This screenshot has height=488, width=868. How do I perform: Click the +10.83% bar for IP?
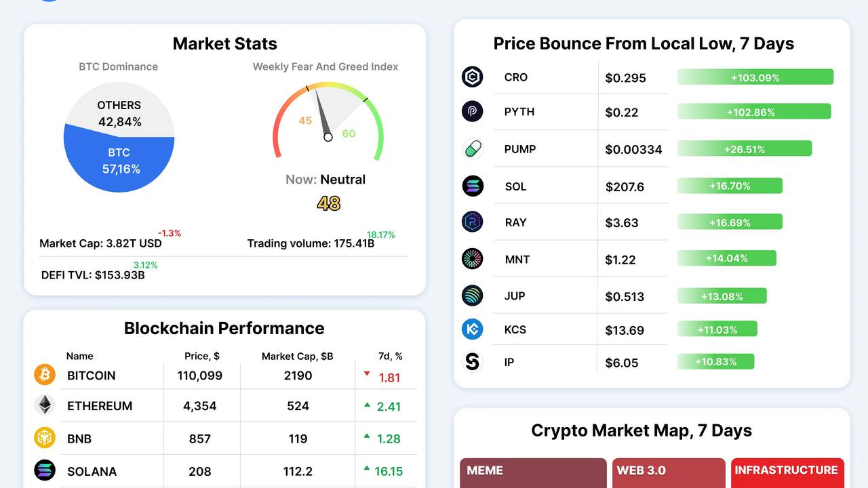[715, 362]
